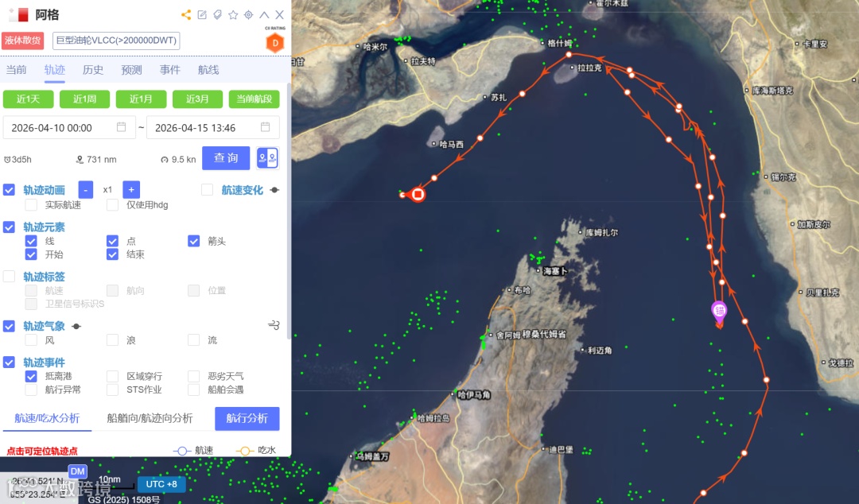Uncheck the 箭头 track element
The image size is (859, 504).
194,241
